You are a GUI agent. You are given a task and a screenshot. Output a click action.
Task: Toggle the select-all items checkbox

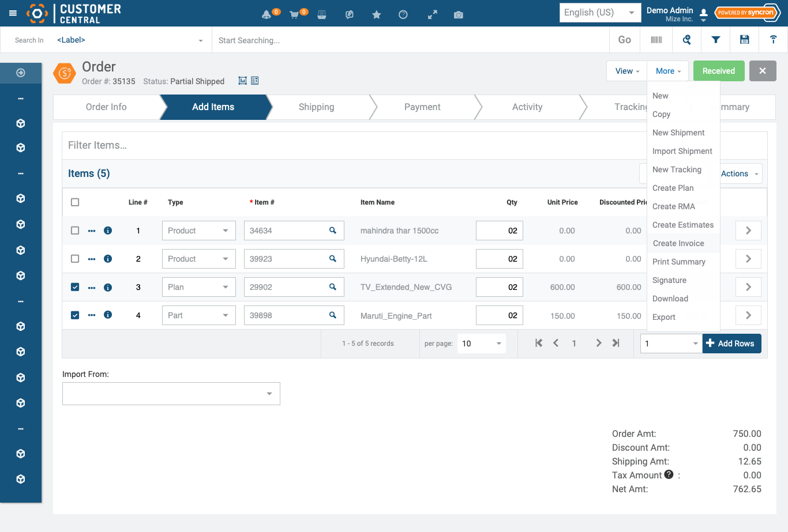[x=75, y=202]
